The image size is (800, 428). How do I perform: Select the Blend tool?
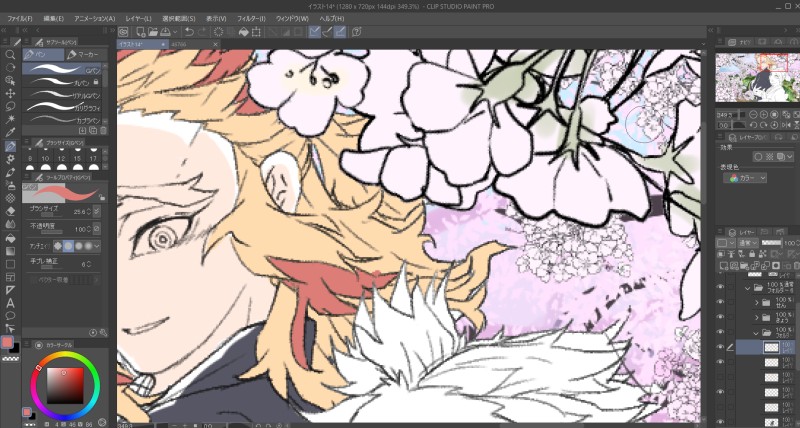10,224
